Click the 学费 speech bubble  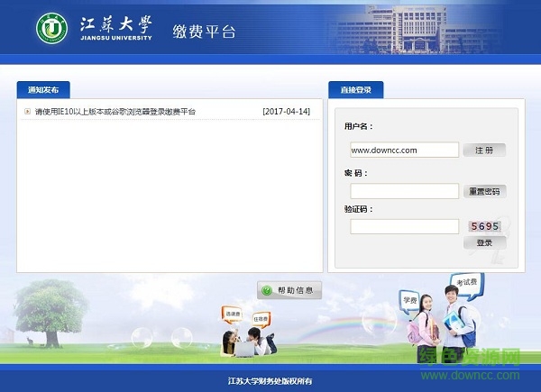(410, 301)
